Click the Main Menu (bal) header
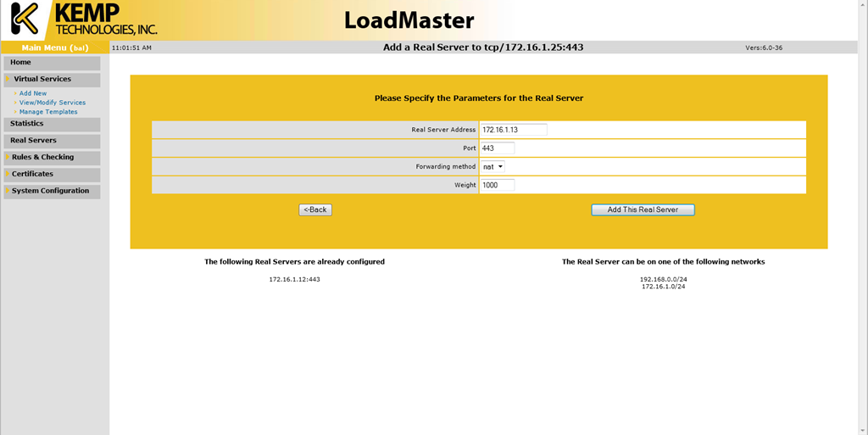Viewport: 868px width, 435px height. click(55, 47)
